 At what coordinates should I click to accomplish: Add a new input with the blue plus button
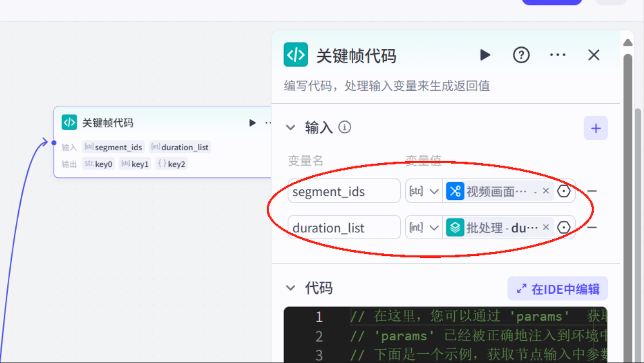click(595, 128)
